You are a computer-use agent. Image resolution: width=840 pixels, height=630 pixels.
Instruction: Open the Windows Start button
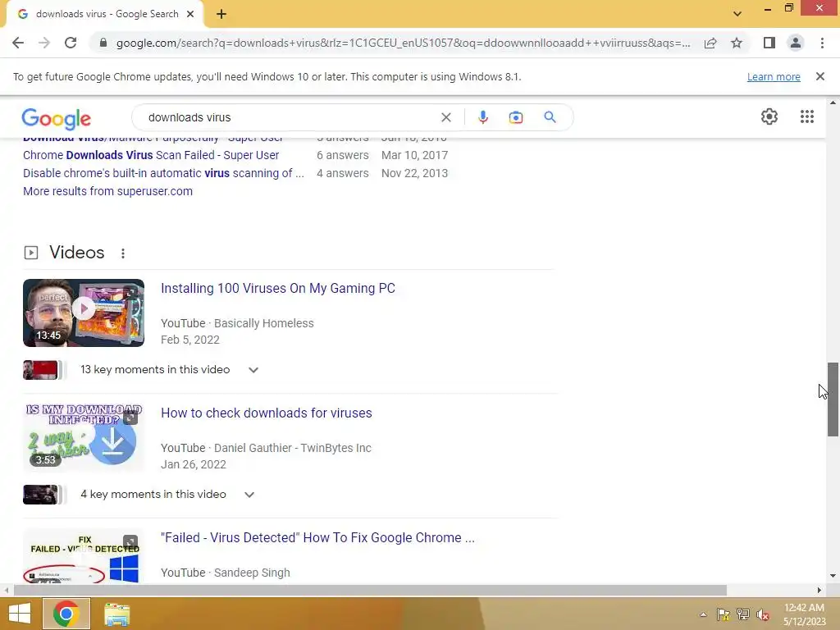[20, 614]
